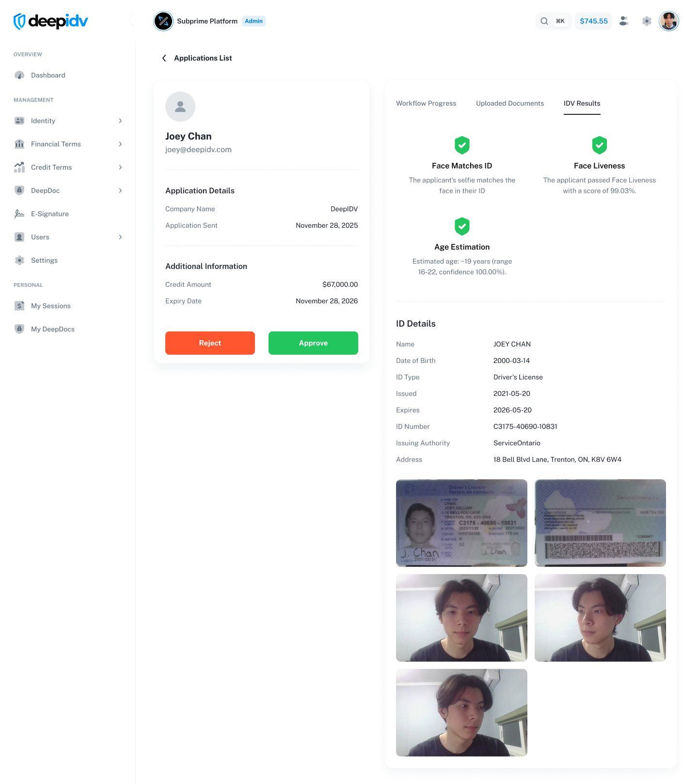Screen dimensions: 698x784
Task: Reject the application
Action: pos(210,343)
